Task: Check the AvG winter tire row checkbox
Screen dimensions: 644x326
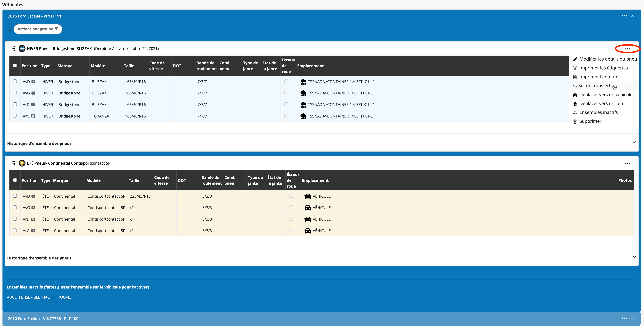Action: coord(15,93)
